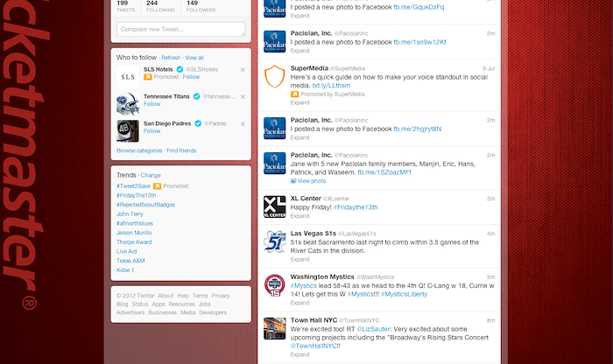Viewport: 613px width, 364px height.
Task: Expand the SuperMedia promoted tweet
Action: click(x=299, y=102)
